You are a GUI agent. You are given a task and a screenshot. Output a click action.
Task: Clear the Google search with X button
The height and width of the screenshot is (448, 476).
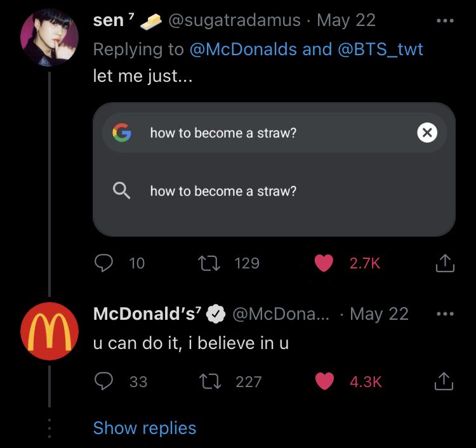(x=427, y=133)
